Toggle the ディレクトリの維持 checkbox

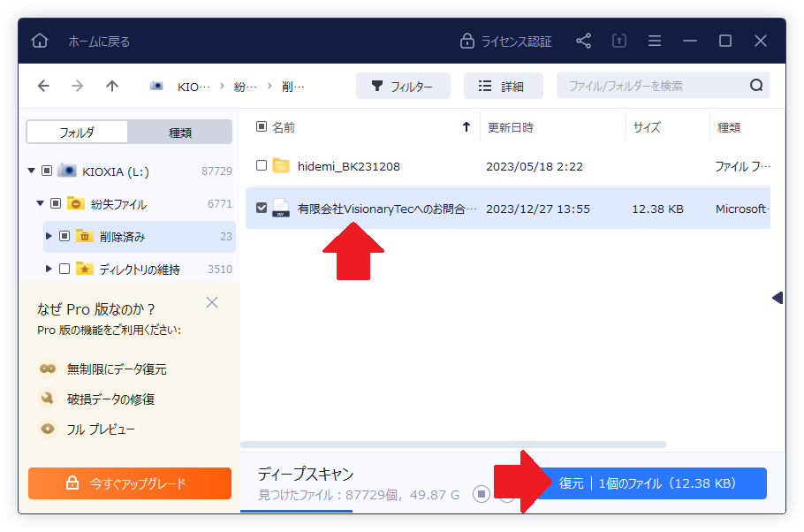(x=64, y=269)
